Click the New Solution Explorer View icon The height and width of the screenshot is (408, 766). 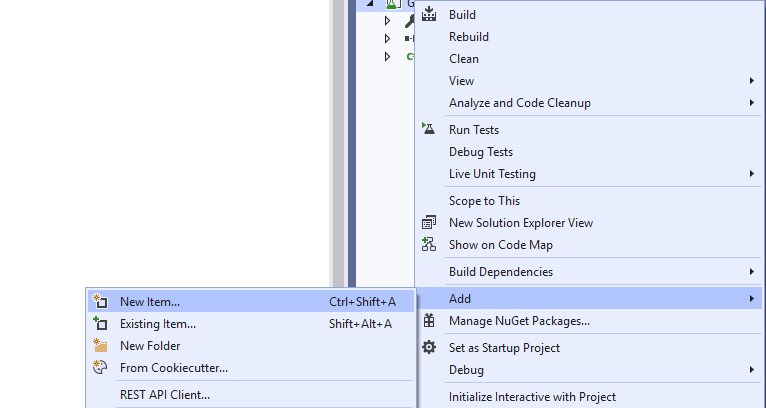pos(429,222)
